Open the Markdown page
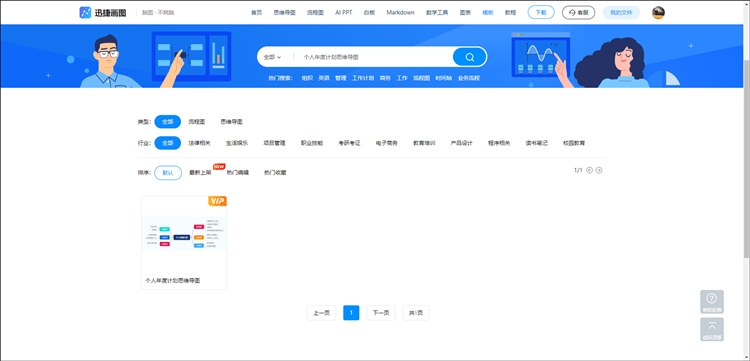Screen dimensions: 750x361 pyautogui.click(x=400, y=13)
